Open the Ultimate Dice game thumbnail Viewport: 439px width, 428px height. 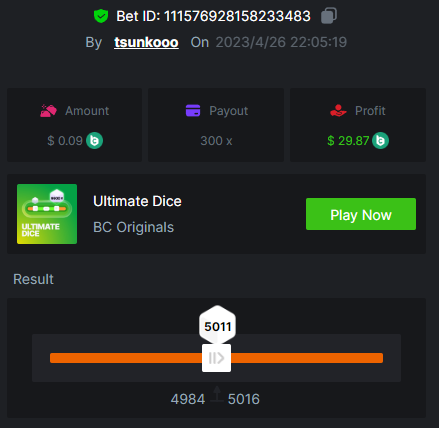tap(47, 214)
